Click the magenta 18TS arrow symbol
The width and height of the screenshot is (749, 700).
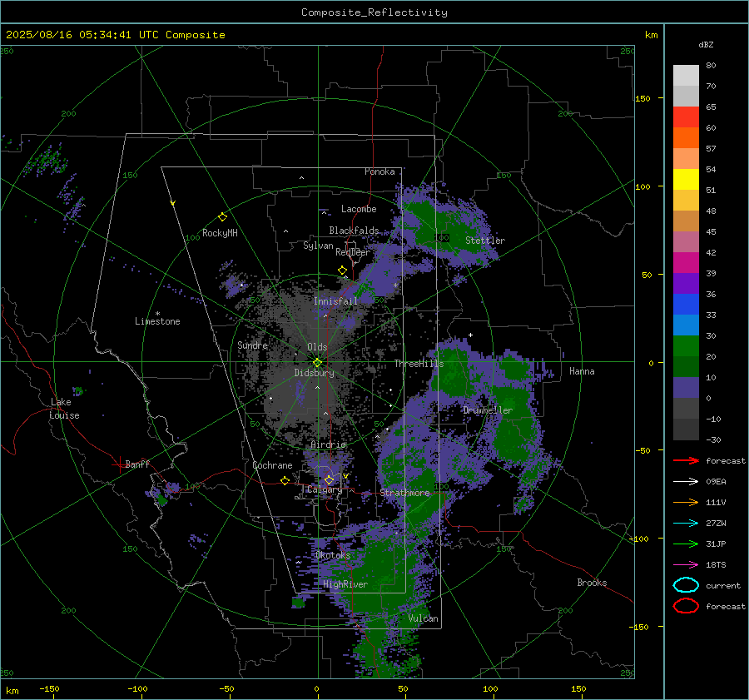[x=686, y=565]
